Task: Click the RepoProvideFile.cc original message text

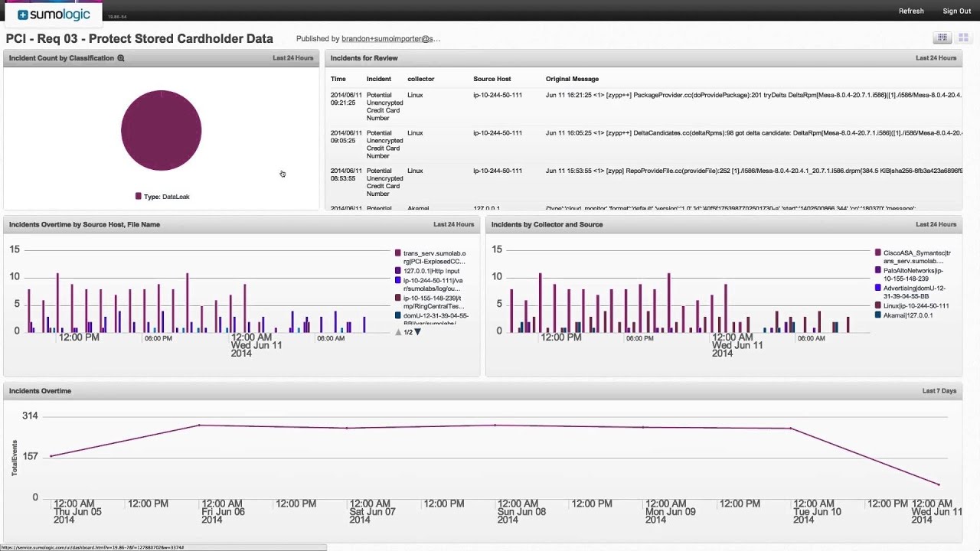Action: (x=753, y=171)
